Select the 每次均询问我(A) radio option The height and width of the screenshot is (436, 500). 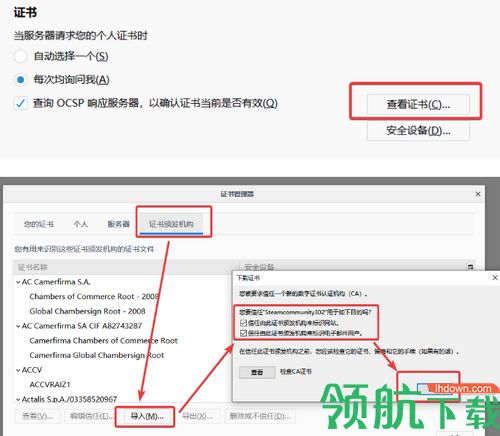(20, 80)
